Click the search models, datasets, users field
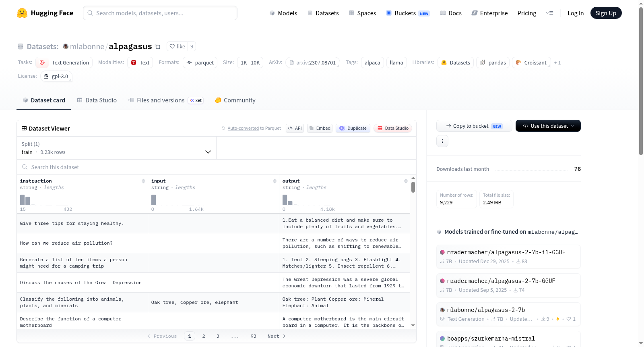Viewport: 644px width, 347px height. tap(160, 13)
